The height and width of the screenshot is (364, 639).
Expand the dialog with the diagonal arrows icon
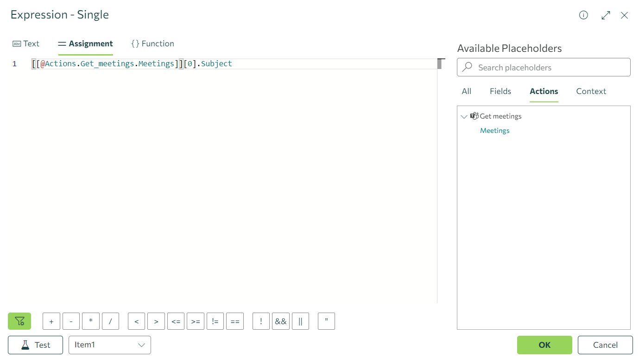point(606,15)
